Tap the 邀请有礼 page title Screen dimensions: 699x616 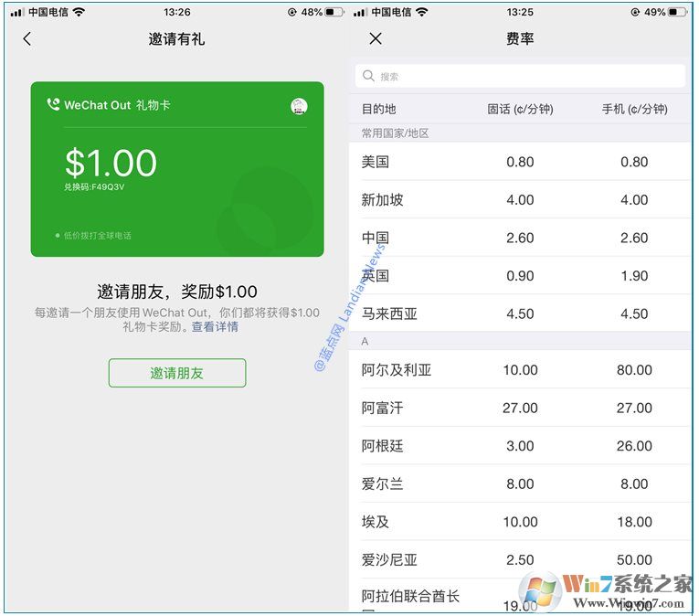pyautogui.click(x=177, y=38)
